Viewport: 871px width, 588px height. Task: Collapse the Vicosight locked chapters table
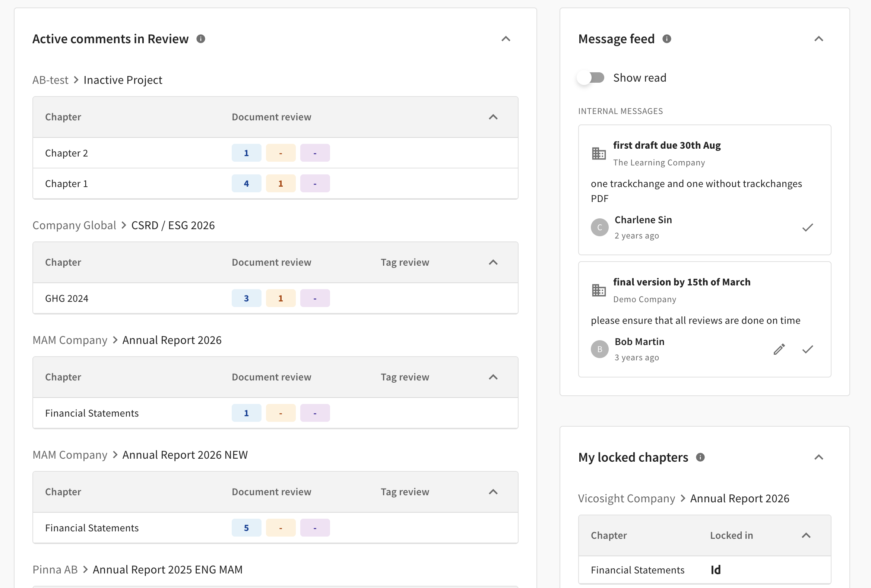pos(806,535)
